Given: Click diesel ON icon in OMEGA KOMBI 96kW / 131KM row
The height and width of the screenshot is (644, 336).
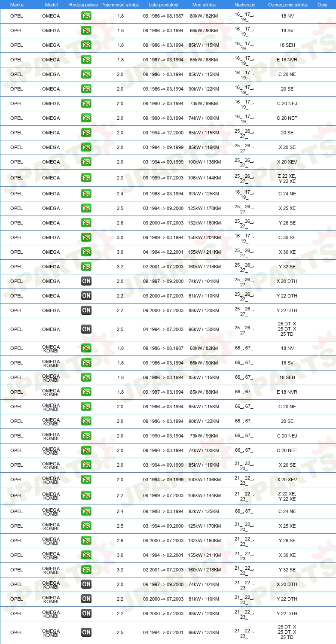Looking at the screenshot, I should (86, 632).
